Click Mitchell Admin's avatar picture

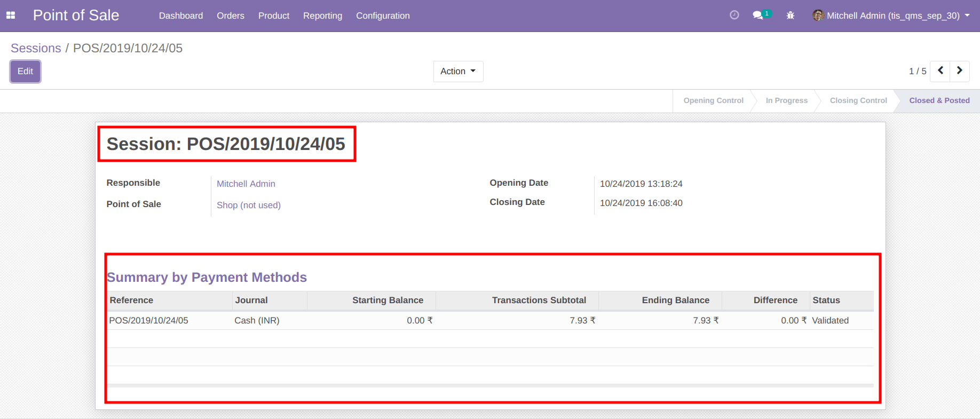[x=818, y=15]
